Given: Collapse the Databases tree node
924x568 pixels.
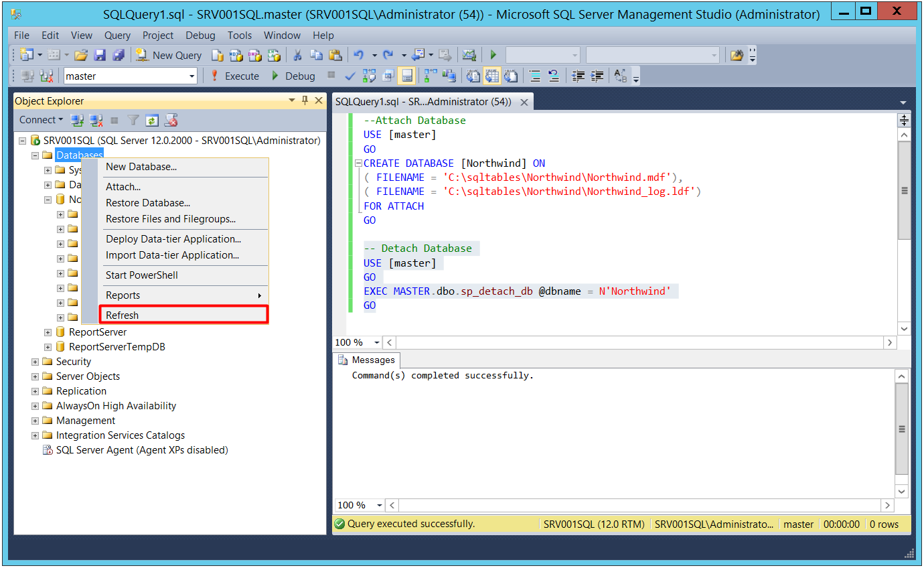Looking at the screenshot, I should coord(35,155).
